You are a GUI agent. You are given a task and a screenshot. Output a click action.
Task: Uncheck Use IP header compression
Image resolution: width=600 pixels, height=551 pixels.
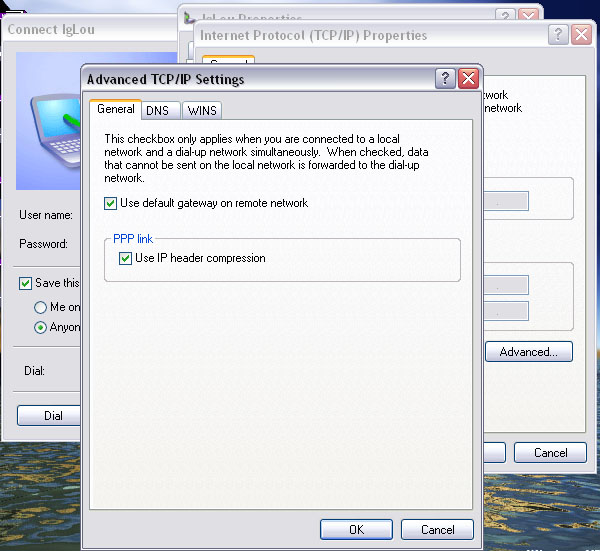[x=125, y=258]
